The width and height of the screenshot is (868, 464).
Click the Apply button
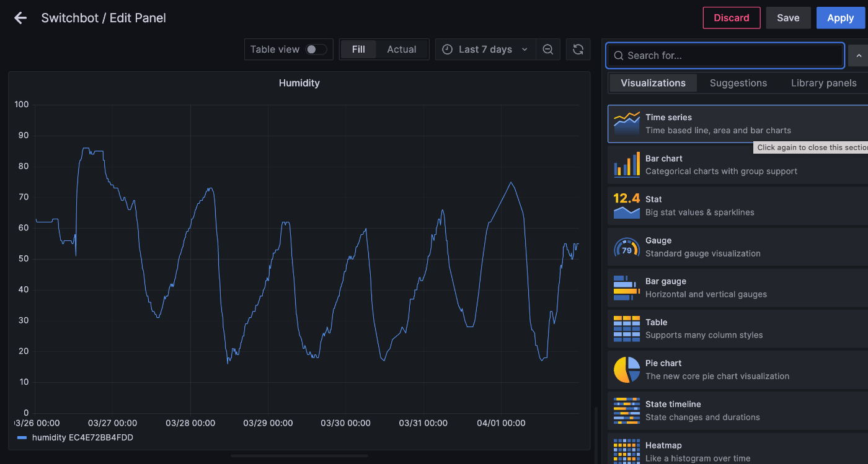click(840, 18)
